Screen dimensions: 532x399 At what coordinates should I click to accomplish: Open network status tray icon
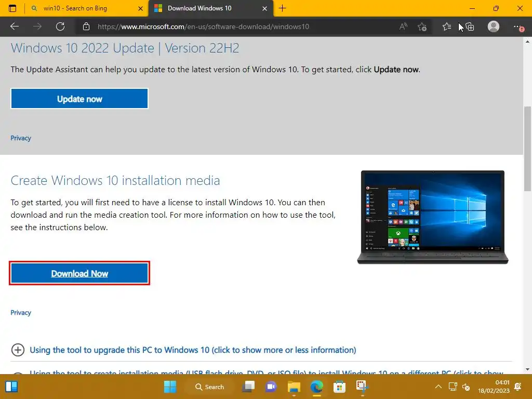click(453, 387)
